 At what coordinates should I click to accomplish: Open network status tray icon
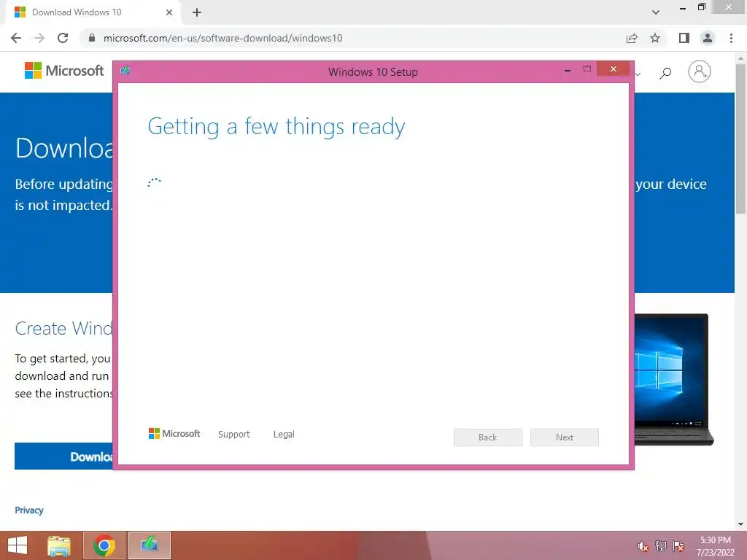click(x=661, y=545)
